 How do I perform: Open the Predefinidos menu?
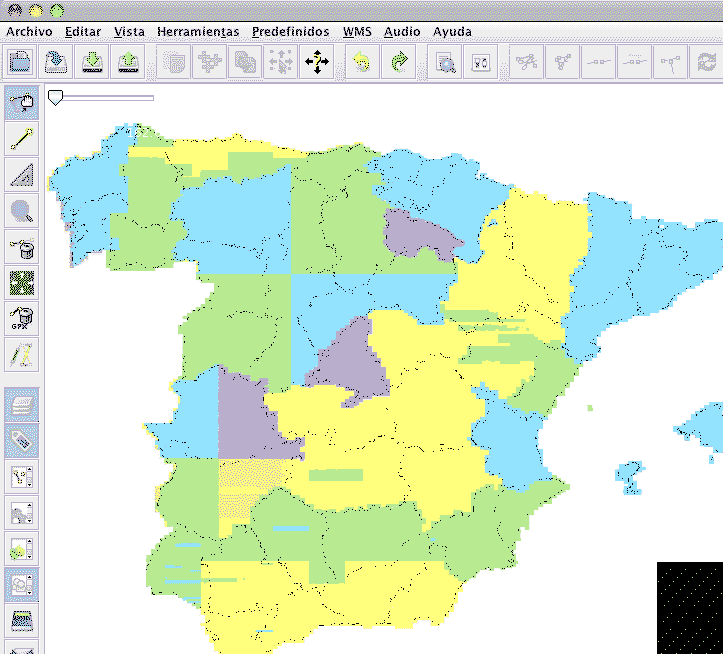(x=291, y=32)
